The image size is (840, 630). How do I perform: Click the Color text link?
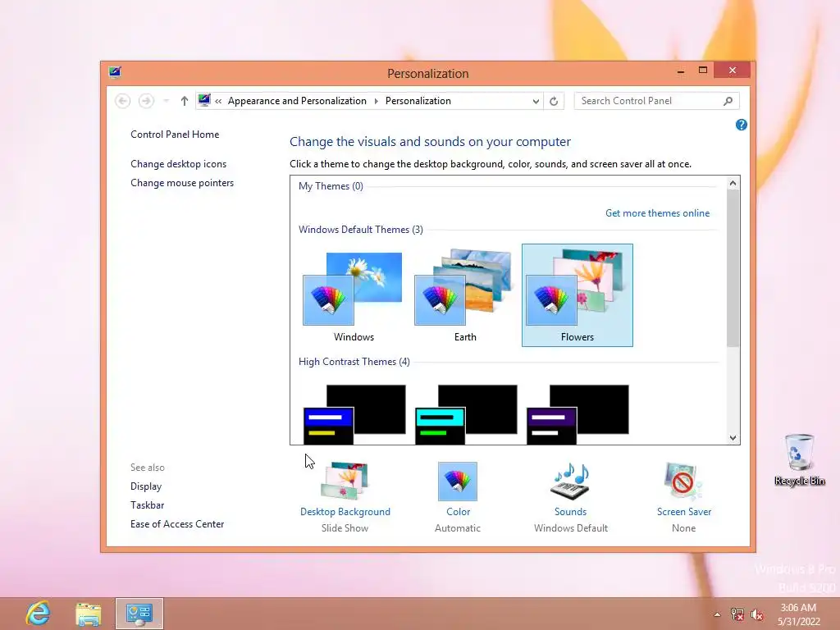(458, 512)
